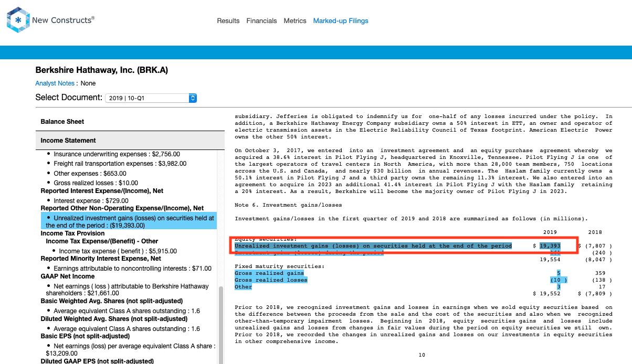The image size is (632, 364).
Task: Click highlighted Gross realized losses line in filing
Action: [x=271, y=280]
